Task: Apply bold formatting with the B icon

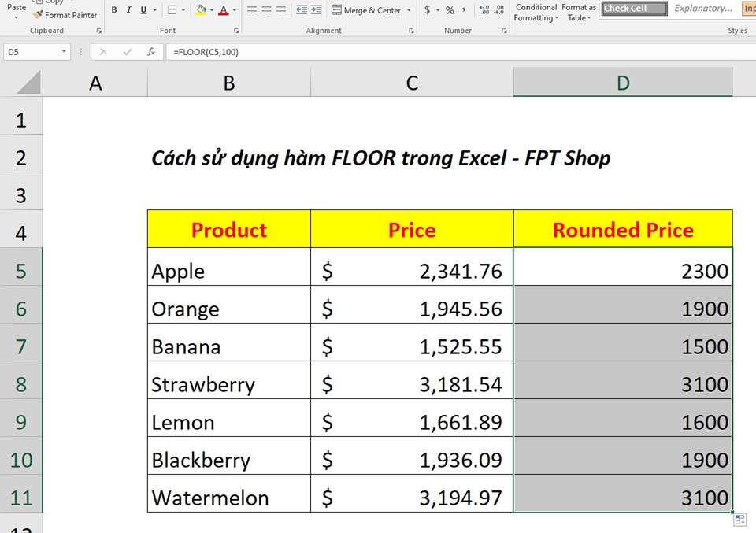Action: [114, 8]
